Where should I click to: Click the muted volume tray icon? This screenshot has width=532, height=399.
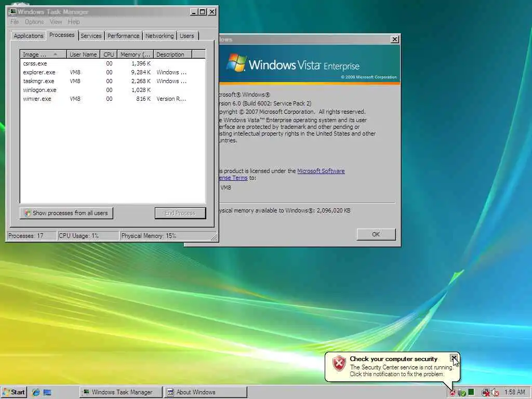(495, 393)
